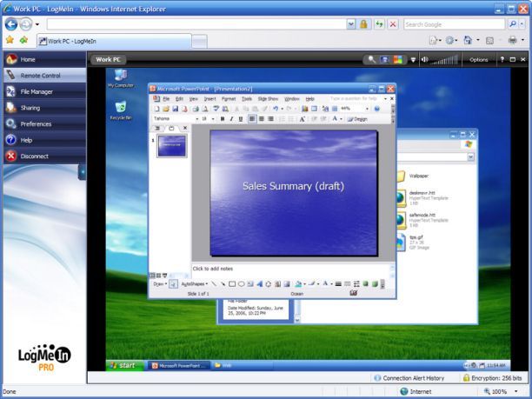Open the Favorites Center star

point(10,40)
